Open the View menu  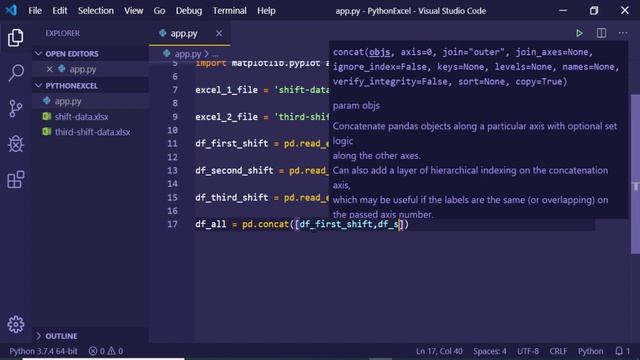(x=133, y=11)
